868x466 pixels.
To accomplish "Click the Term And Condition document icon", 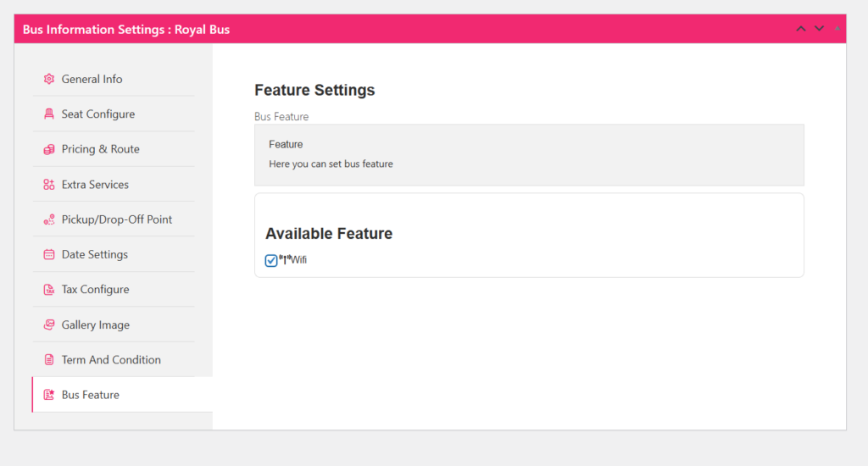I will 49,360.
